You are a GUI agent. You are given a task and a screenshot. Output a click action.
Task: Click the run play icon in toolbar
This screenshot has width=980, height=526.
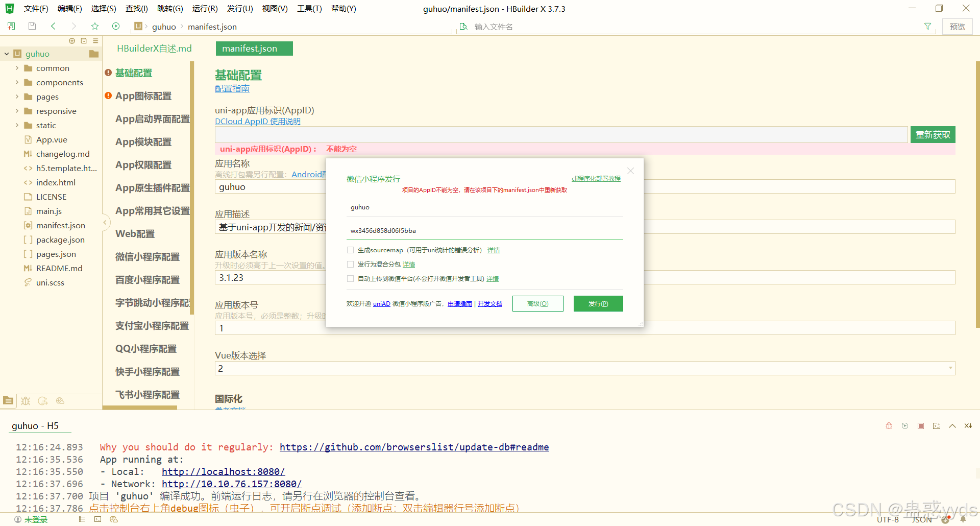116,26
